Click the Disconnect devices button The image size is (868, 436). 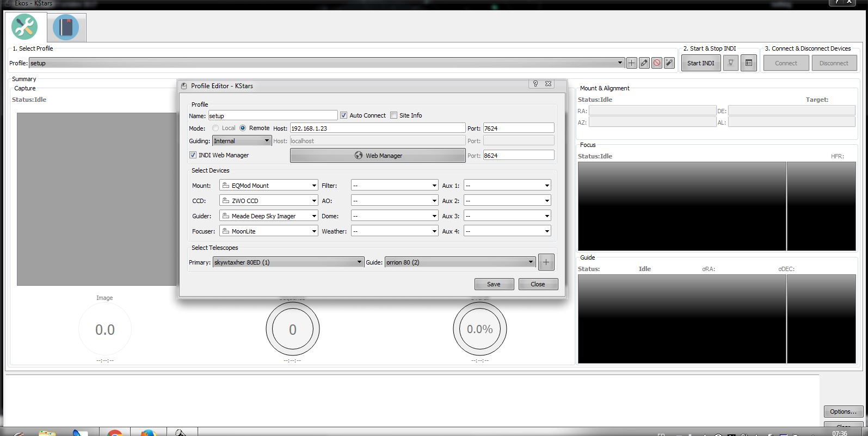[834, 63]
